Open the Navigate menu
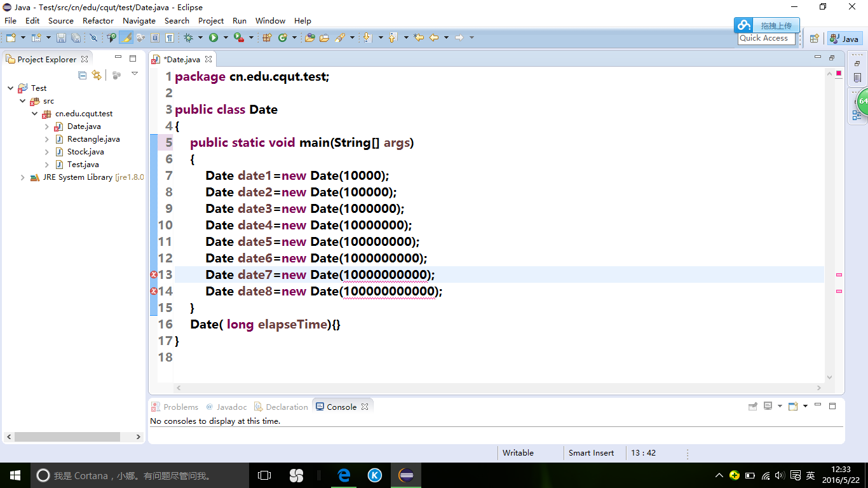 (x=139, y=20)
